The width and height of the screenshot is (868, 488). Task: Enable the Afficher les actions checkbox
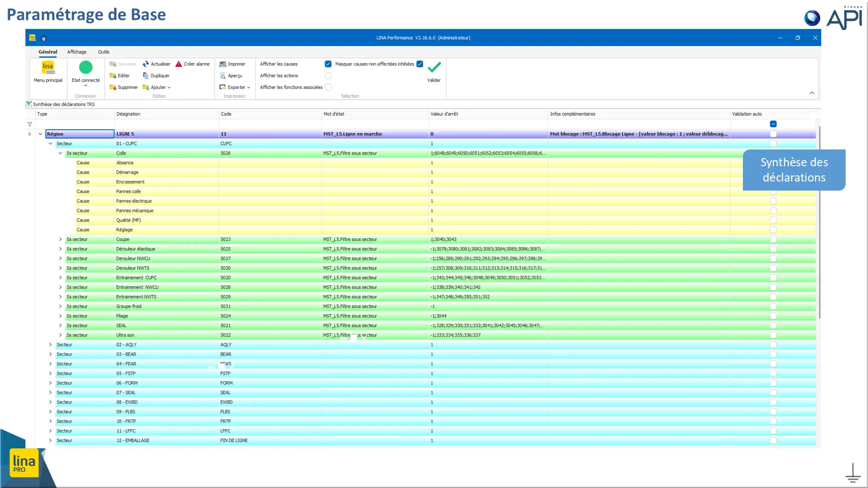(x=328, y=76)
